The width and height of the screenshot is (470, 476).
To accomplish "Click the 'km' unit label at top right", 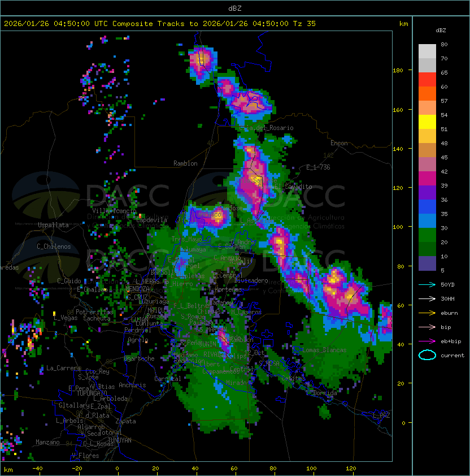I will (403, 24).
